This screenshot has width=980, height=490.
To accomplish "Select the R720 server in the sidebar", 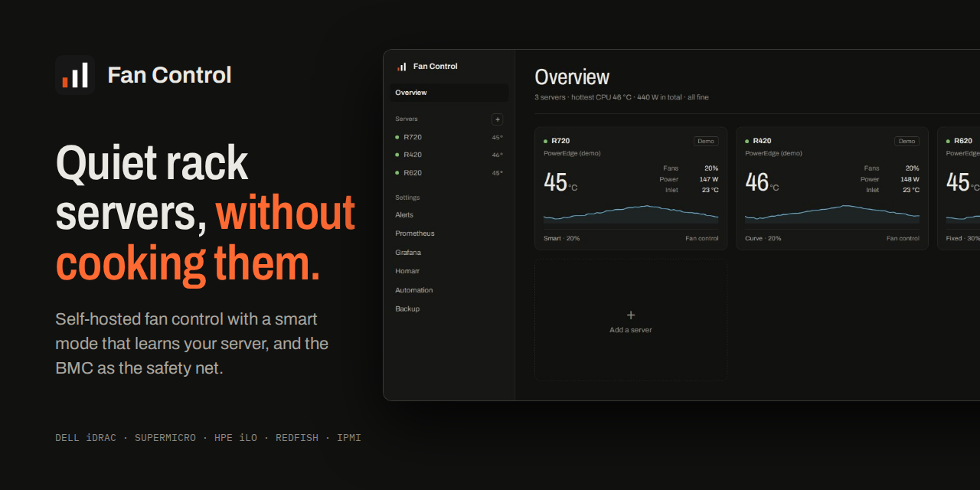I will [449, 137].
